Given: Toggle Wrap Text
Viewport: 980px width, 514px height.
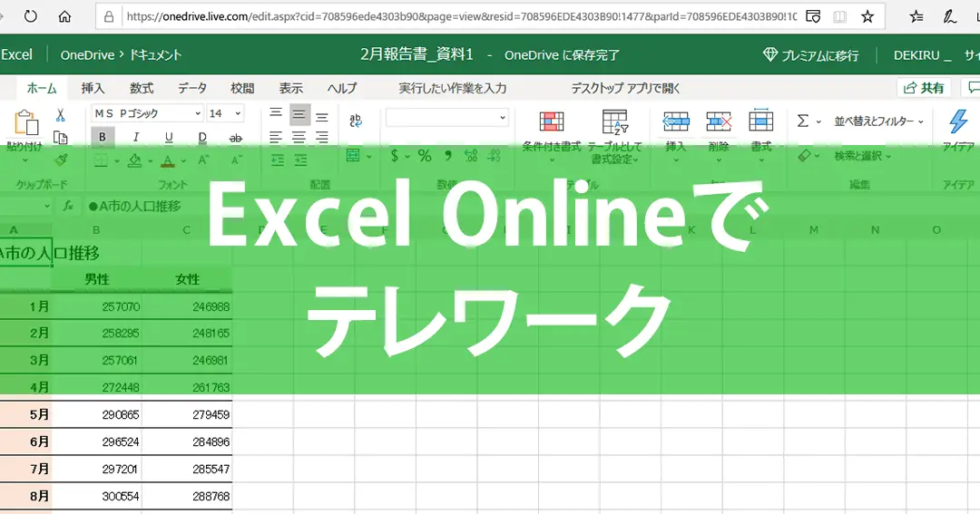Looking at the screenshot, I should 356,120.
